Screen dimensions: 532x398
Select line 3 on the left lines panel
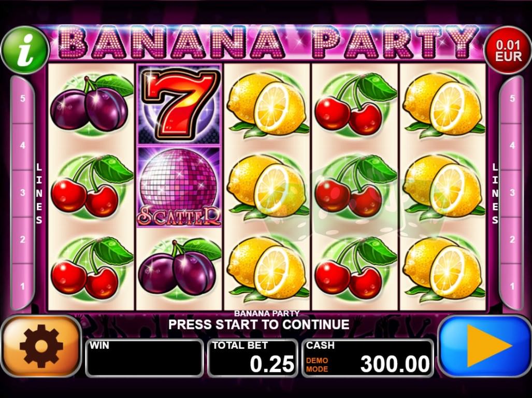(23, 193)
